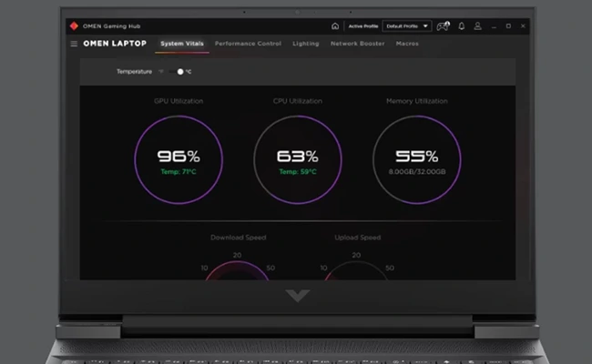Click the Memory Utilization 55% gauge
This screenshot has width=592, height=364.
click(x=417, y=159)
